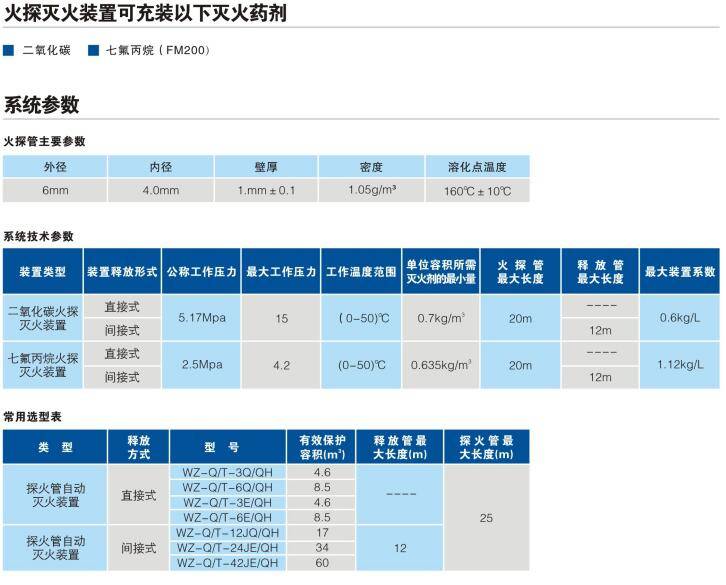Click the 工作温度范围 column header
This screenshot has width=726, height=585.
click(x=361, y=271)
